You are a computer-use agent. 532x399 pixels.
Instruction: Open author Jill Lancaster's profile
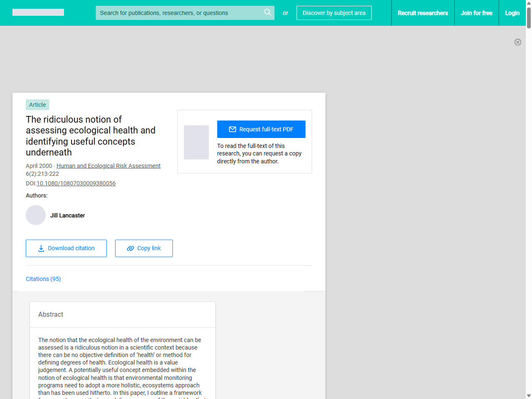click(x=67, y=215)
